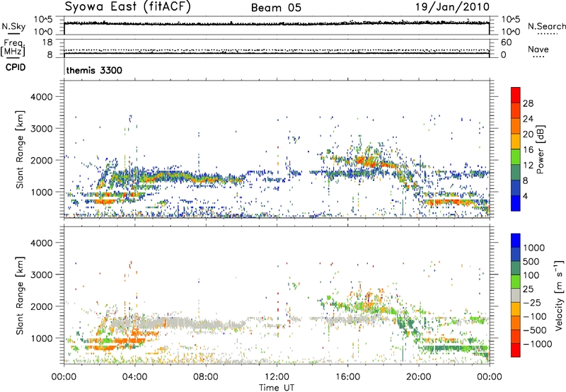Click the 'Time UT' axis title
Screen dimensions: 566x392
(277, 388)
